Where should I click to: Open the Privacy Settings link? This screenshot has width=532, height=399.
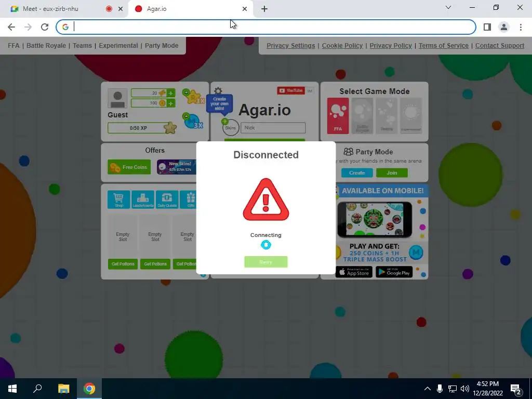[x=291, y=46]
